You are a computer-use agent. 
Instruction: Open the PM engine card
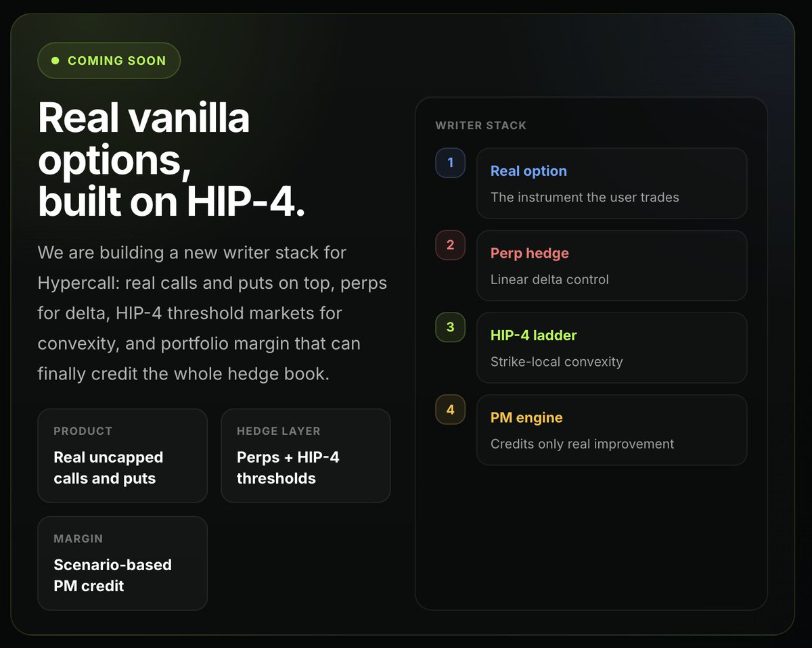[612, 430]
